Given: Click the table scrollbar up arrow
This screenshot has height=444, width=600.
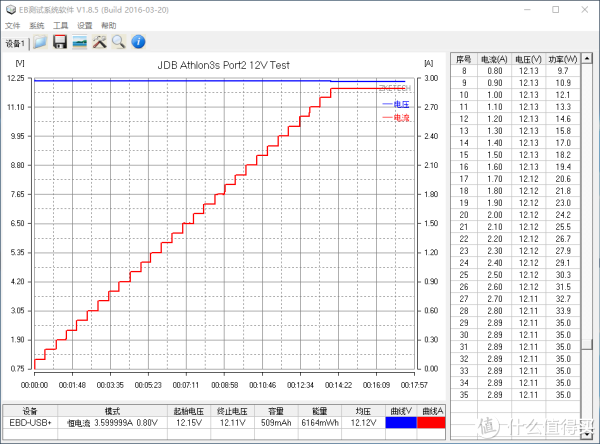Looking at the screenshot, I should pyautogui.click(x=587, y=58).
